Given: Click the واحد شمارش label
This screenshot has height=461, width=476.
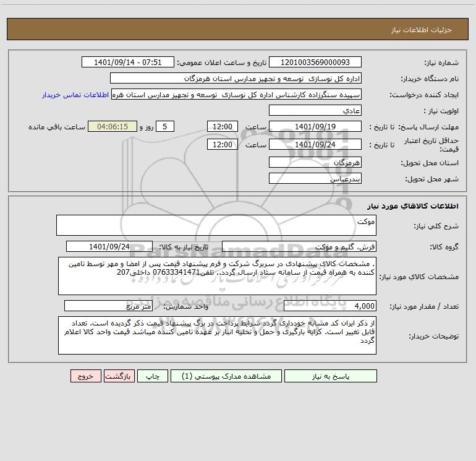Looking at the screenshot, I should click(x=186, y=307).
